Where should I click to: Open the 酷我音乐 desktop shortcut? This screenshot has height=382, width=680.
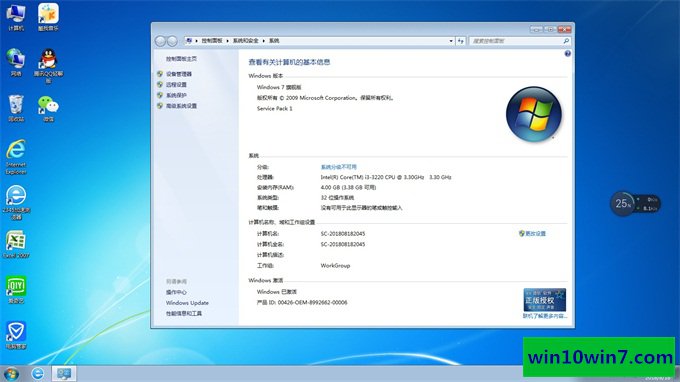48,17
